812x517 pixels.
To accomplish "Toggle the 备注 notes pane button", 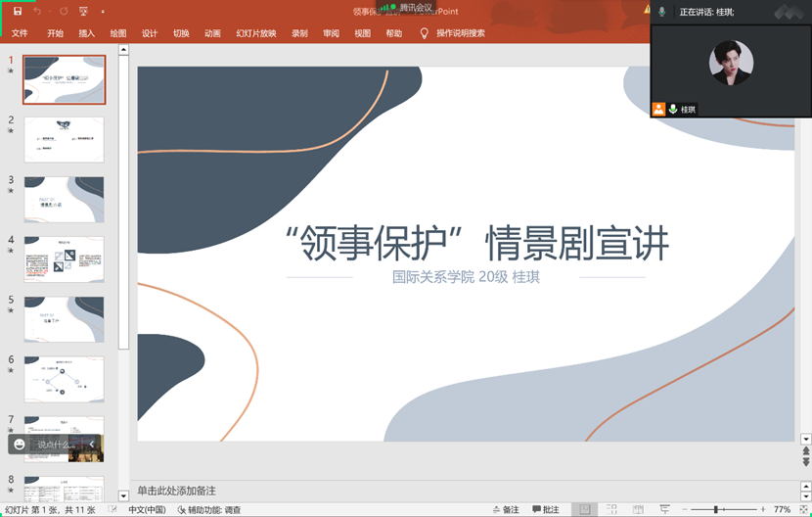I will pos(505,510).
